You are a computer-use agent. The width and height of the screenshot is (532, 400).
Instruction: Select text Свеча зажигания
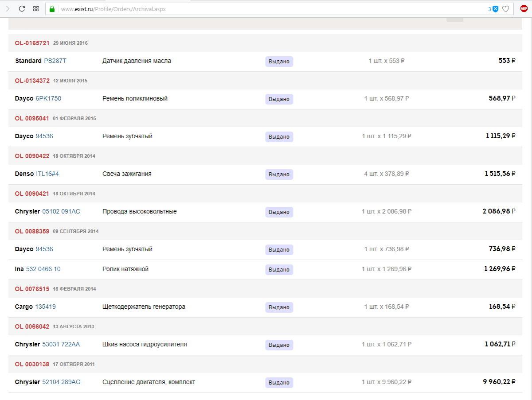(127, 174)
